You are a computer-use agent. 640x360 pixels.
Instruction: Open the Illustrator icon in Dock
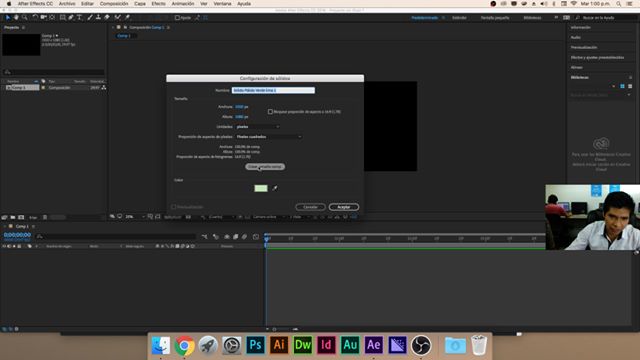(279, 345)
